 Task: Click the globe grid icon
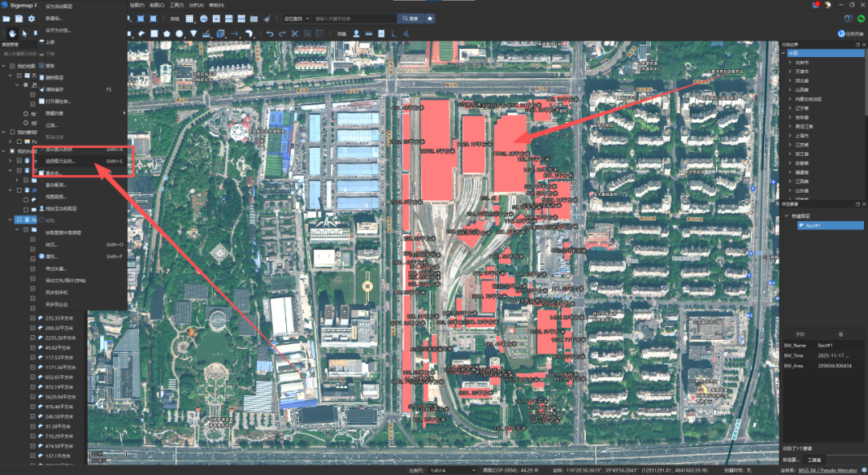[203, 18]
